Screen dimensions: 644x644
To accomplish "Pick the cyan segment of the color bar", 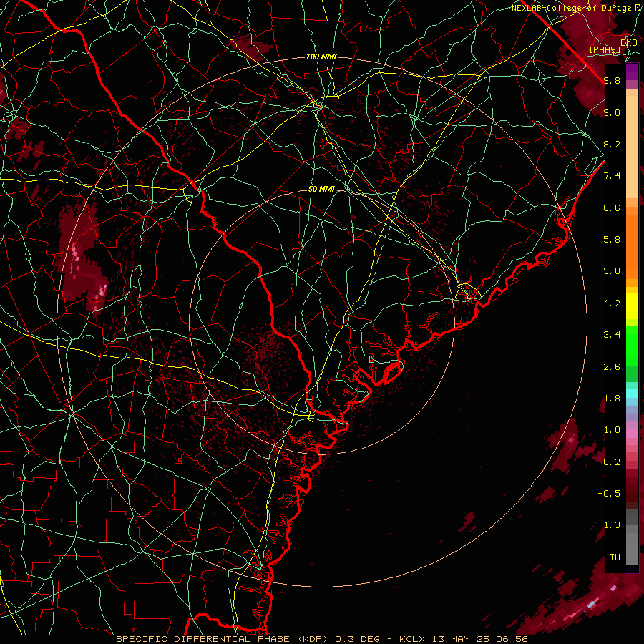I will click(632, 394).
